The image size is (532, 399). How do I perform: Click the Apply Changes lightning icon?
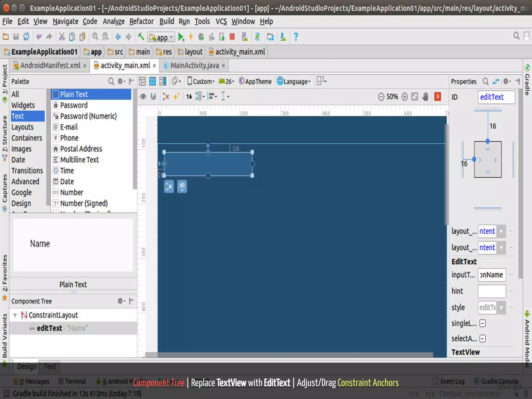(191, 37)
